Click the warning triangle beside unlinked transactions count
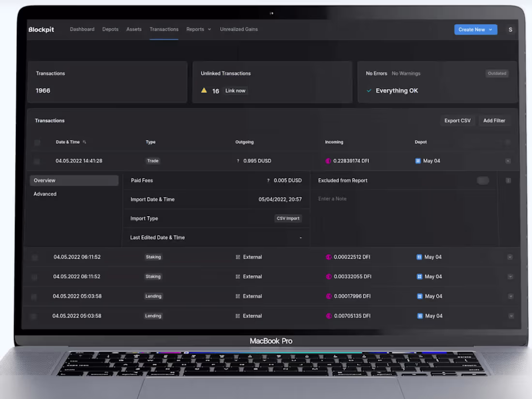The width and height of the screenshot is (532, 399). [204, 90]
